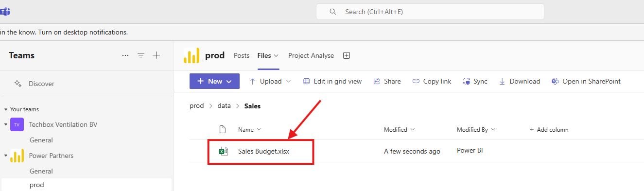Open the Project Analyse tab

pyautogui.click(x=311, y=55)
